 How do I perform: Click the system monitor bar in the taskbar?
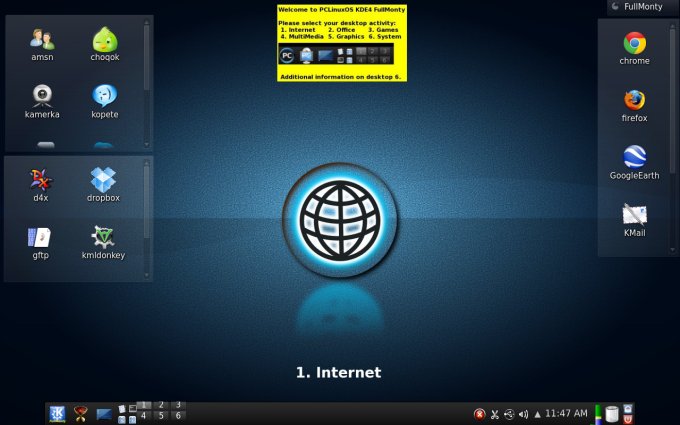pyautogui.click(x=598, y=414)
